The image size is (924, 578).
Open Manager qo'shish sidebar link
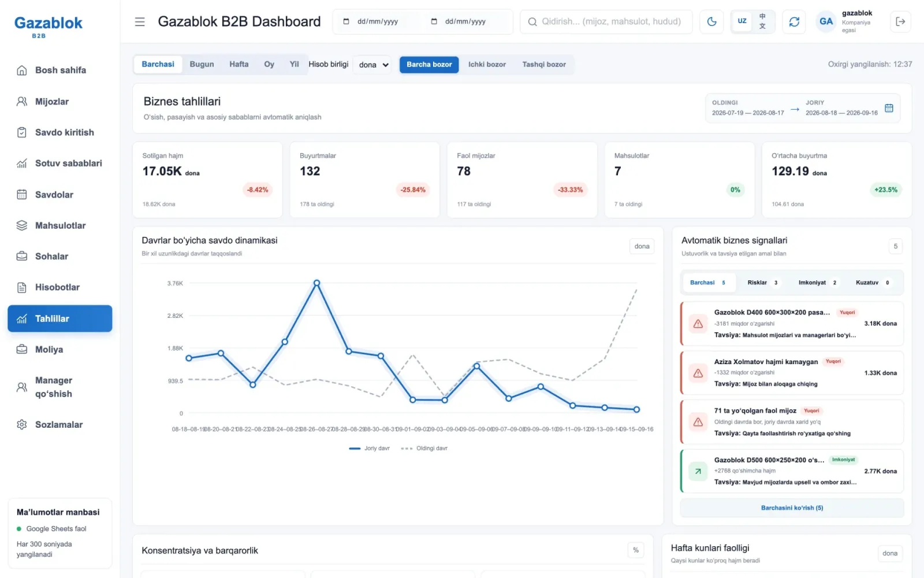pyautogui.click(x=60, y=387)
